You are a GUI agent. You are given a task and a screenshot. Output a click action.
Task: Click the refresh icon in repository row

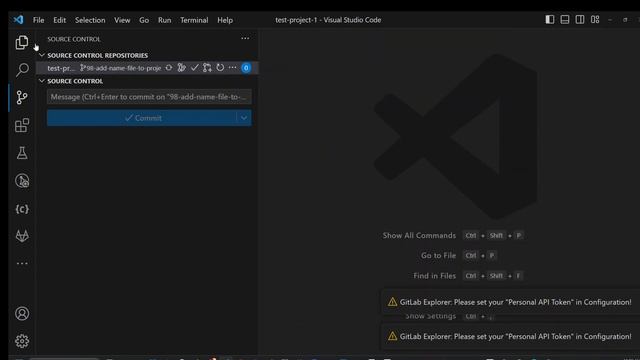coord(220,68)
